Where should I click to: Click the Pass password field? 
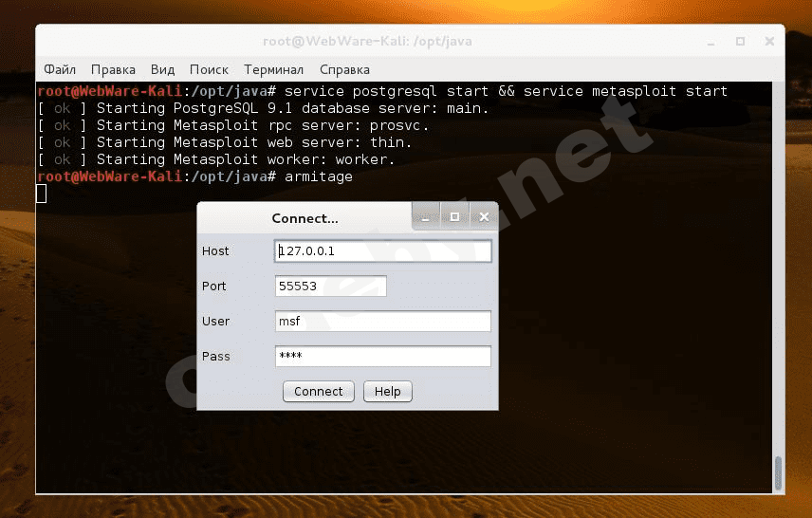(x=382, y=357)
